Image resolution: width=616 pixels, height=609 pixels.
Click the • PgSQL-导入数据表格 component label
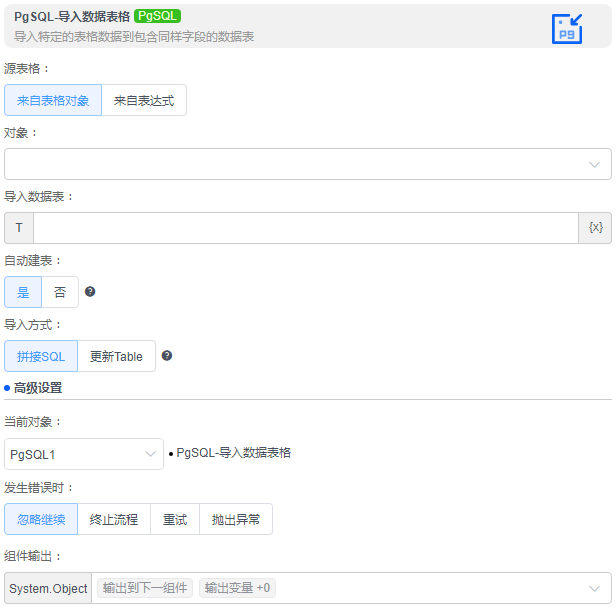pos(230,453)
